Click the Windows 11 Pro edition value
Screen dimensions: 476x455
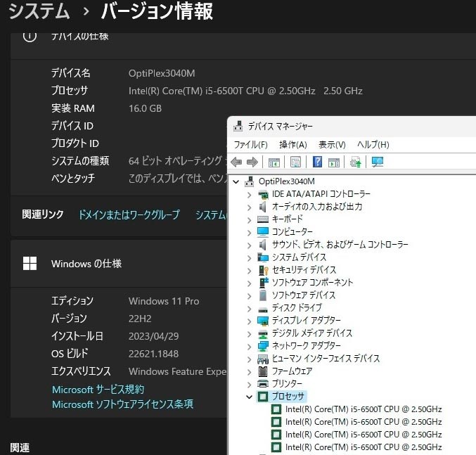164,301
